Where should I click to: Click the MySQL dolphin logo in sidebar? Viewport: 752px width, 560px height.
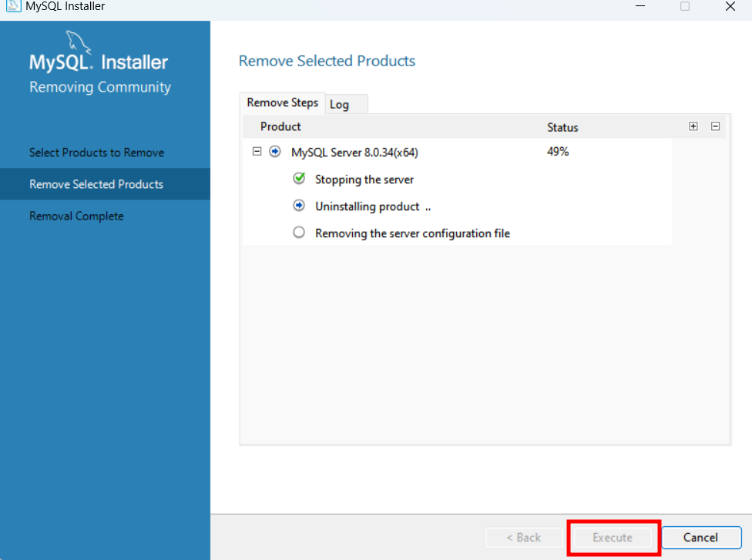pos(78,42)
